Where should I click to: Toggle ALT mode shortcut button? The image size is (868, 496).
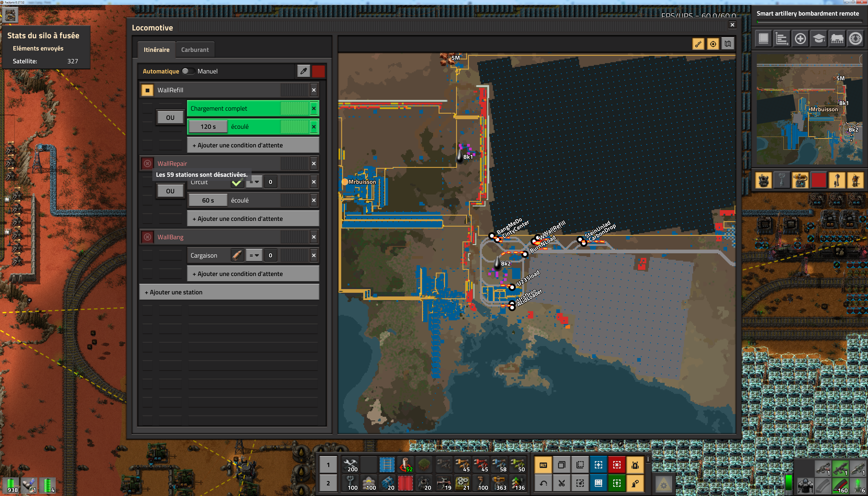(x=543, y=465)
